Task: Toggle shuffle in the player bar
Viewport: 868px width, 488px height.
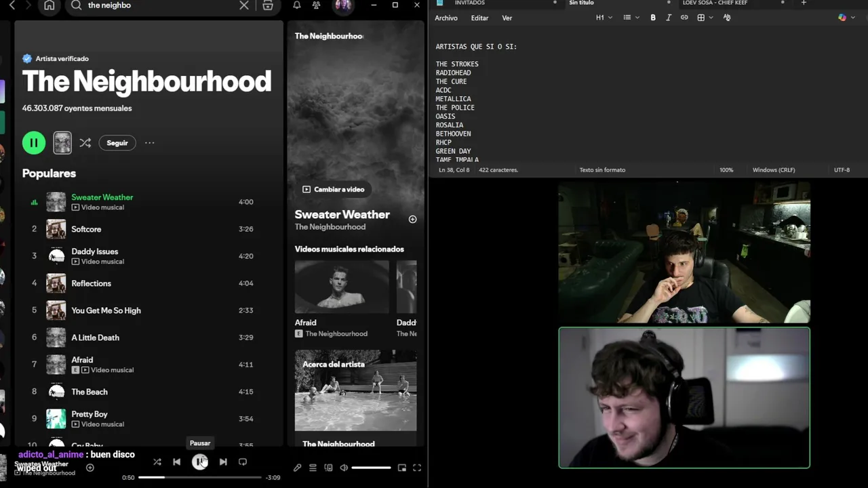Action: coord(157,462)
